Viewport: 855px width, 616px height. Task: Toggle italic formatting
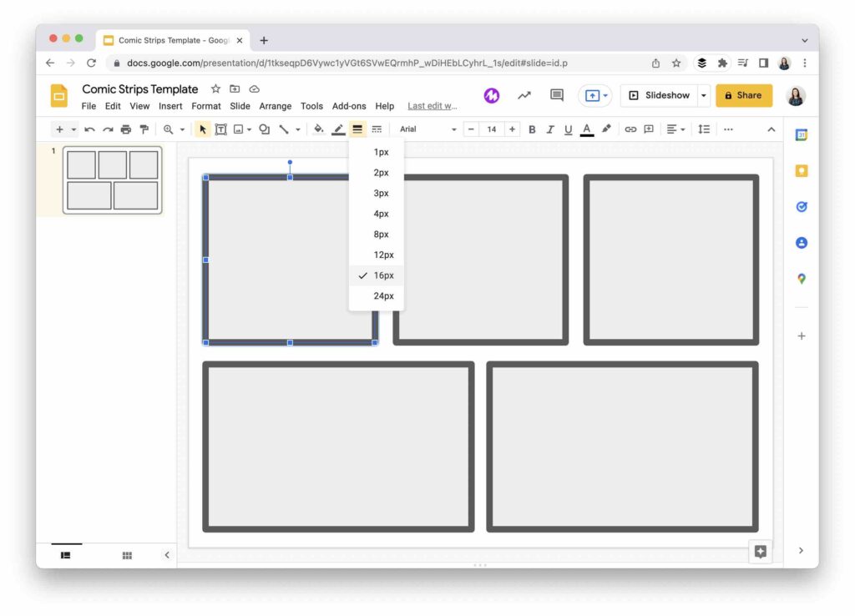tap(549, 129)
